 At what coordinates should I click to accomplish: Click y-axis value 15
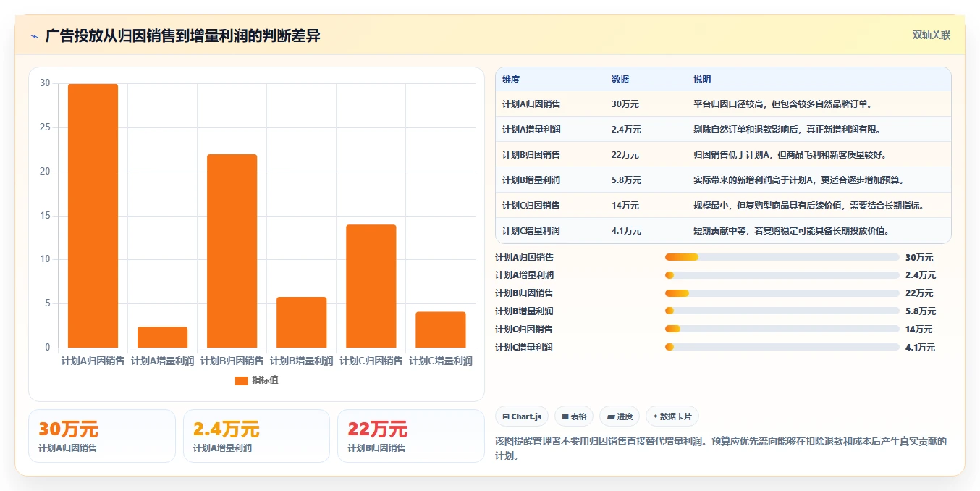tap(45, 216)
